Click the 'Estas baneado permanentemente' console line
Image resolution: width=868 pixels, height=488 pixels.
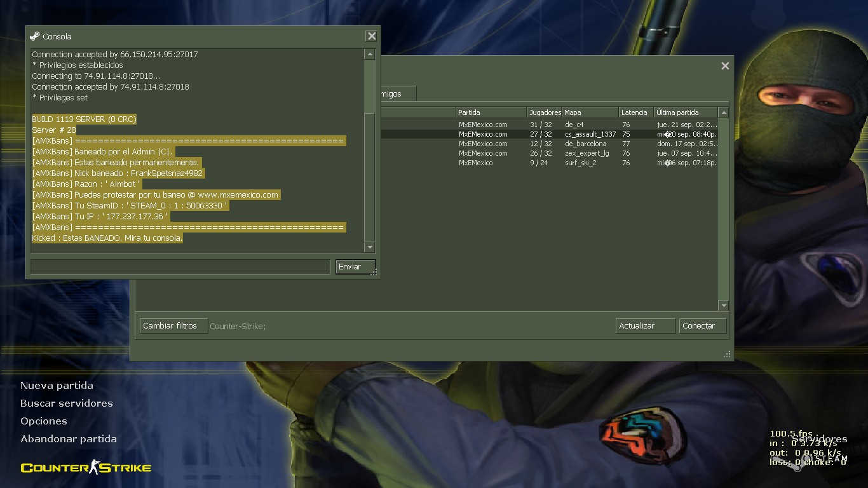click(116, 163)
